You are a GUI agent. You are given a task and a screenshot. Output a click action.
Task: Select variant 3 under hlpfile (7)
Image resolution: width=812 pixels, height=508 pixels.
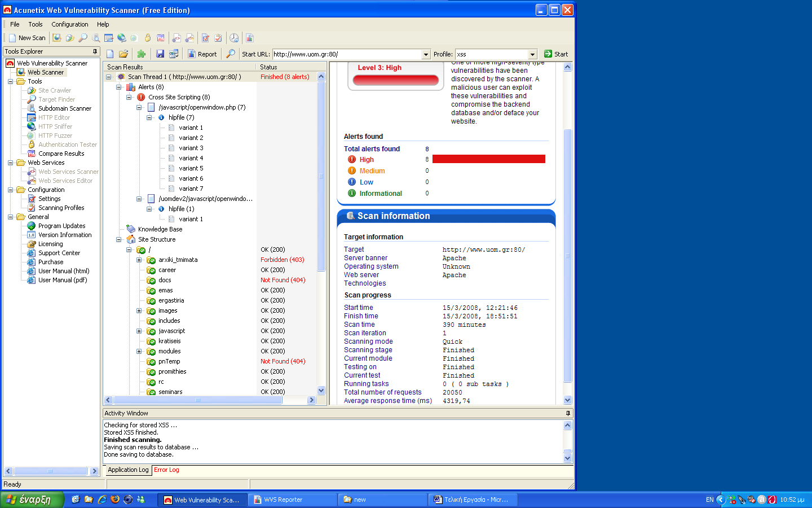pos(191,148)
